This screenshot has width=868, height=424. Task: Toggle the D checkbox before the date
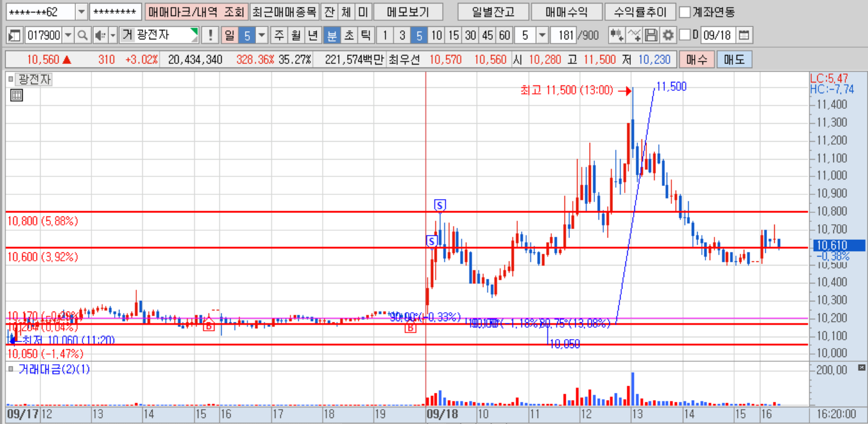click(685, 35)
